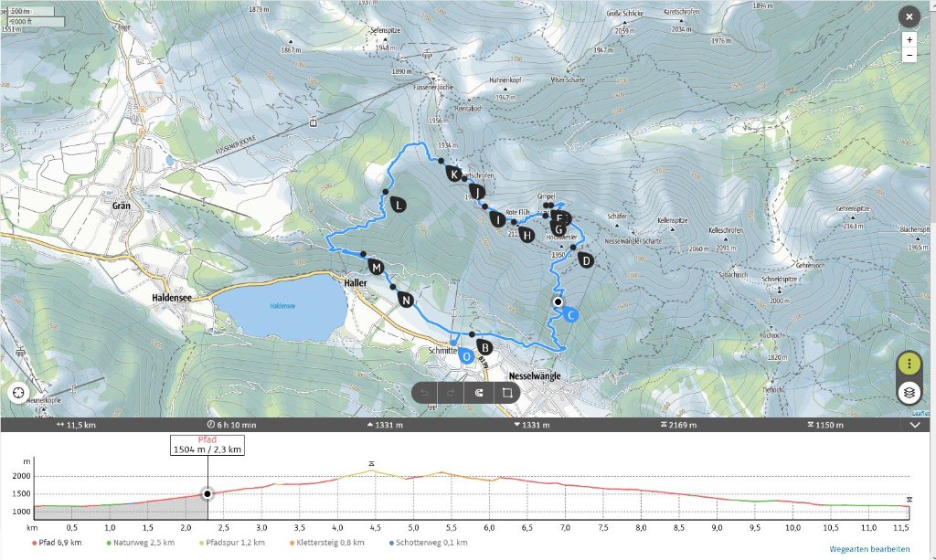Close the map view with the X button
936x560 pixels.
click(908, 16)
